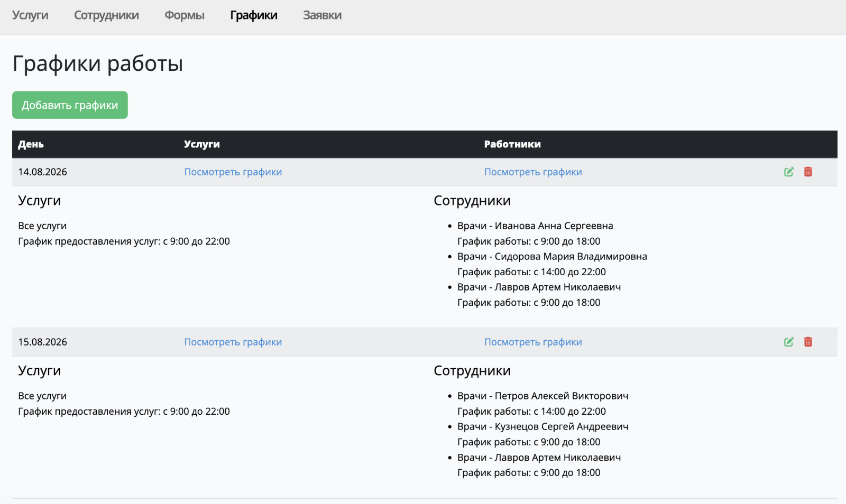This screenshot has height=504, width=846.
Task: Click Сотрудники heading under 15.08.2026
Action: 472,371
